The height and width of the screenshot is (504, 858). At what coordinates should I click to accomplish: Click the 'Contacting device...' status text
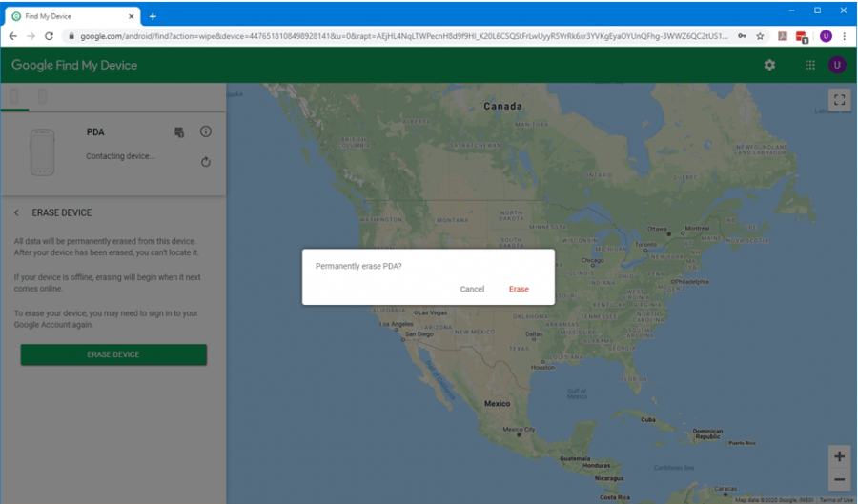tap(120, 156)
